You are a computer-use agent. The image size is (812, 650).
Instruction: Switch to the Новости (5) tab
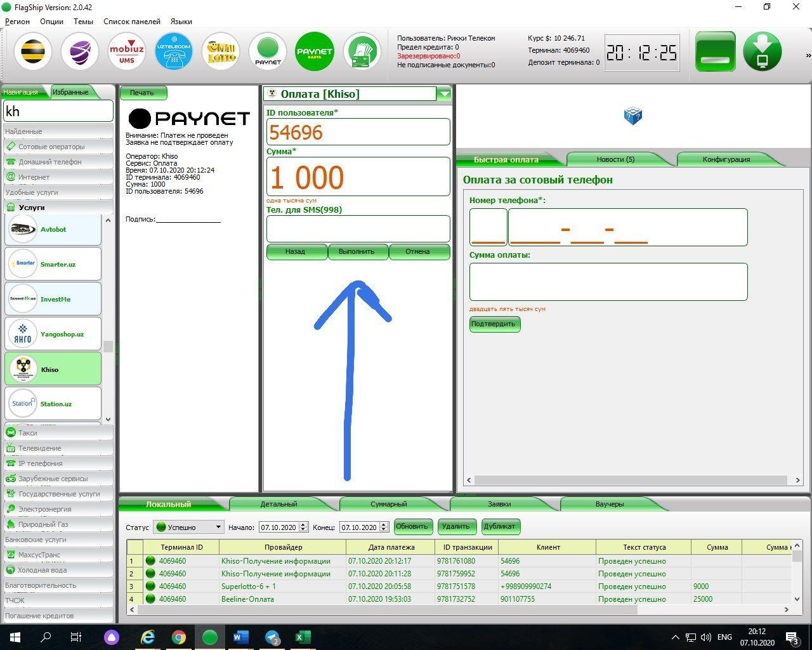615,159
